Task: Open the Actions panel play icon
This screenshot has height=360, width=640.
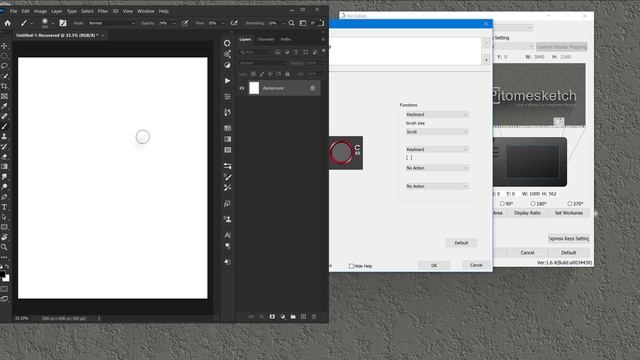Action: [x=227, y=81]
